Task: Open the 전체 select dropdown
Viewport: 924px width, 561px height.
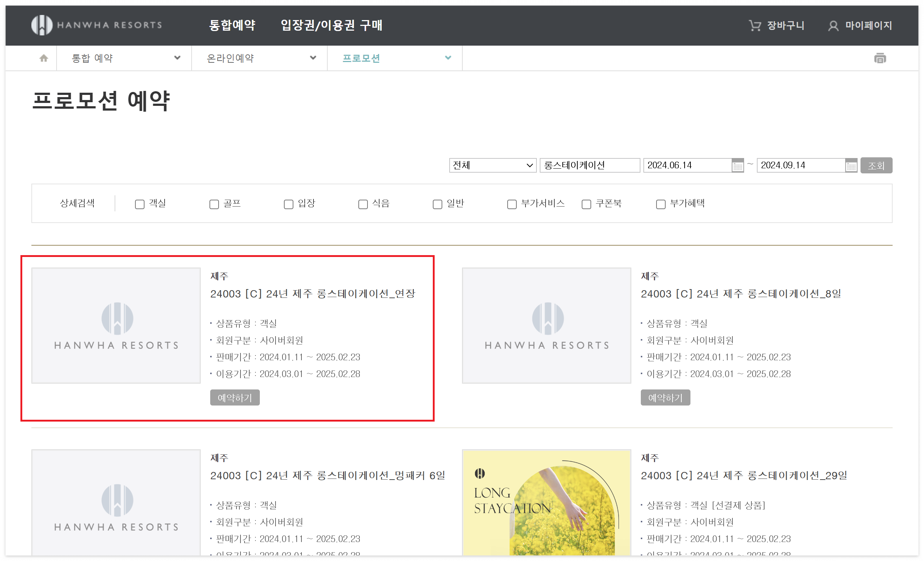Action: coord(492,165)
